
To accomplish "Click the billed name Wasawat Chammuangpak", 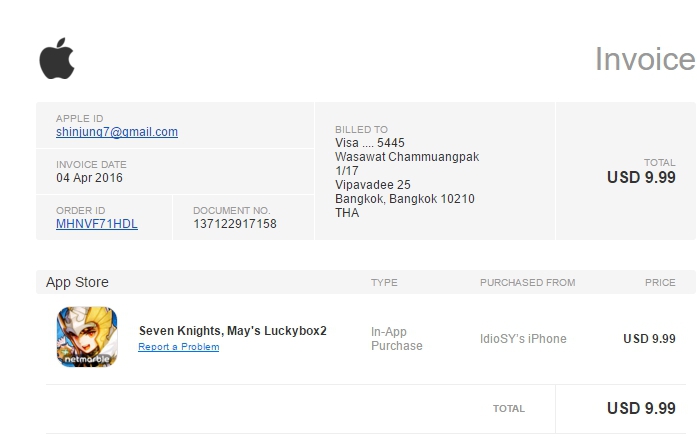I will [x=407, y=157].
